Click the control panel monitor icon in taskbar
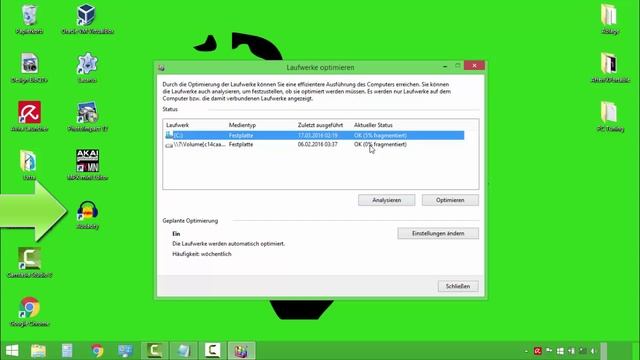Image resolution: width=640 pixels, height=360 pixels. tap(125, 351)
